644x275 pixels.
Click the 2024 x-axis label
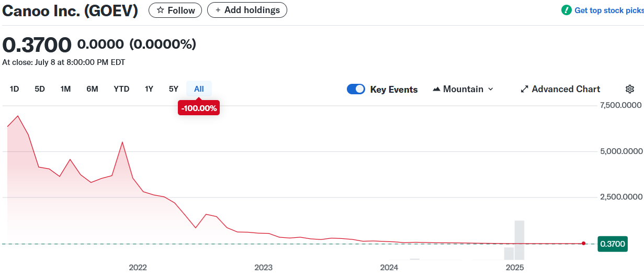click(389, 268)
